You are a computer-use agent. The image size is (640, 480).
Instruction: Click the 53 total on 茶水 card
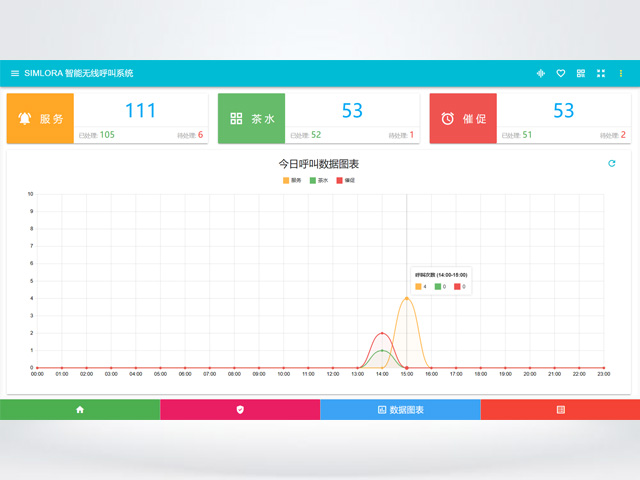(x=352, y=111)
